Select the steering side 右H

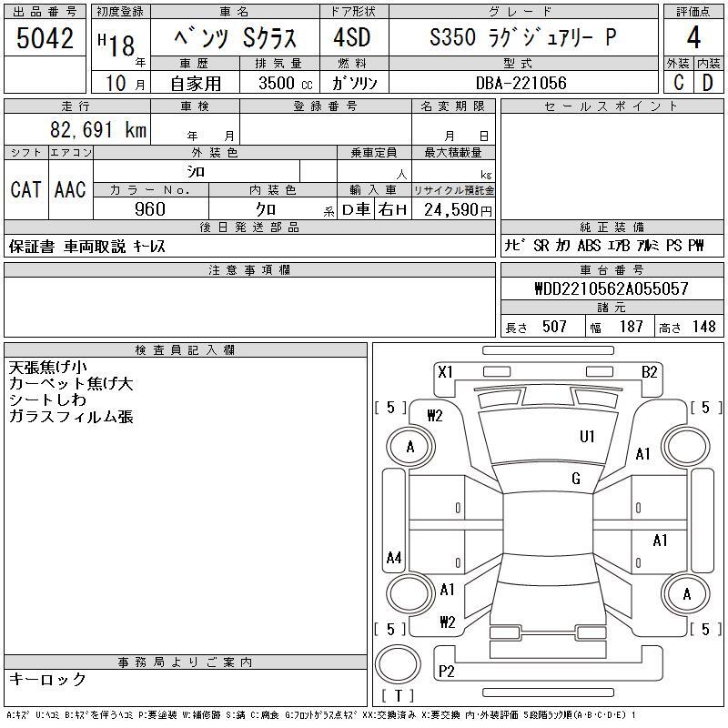click(393, 210)
